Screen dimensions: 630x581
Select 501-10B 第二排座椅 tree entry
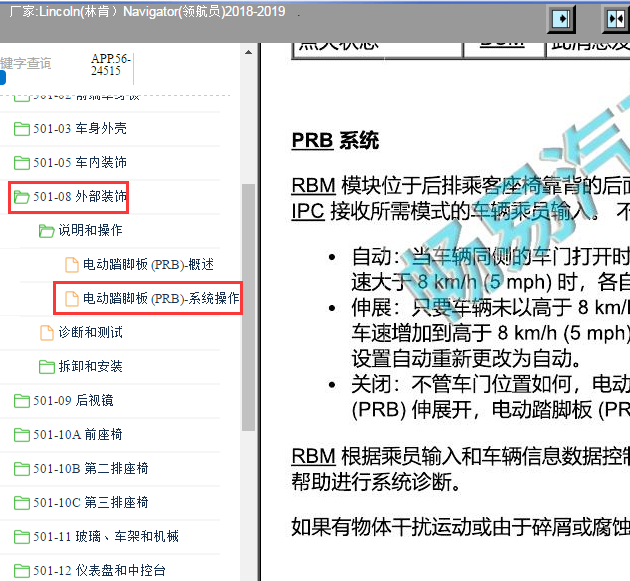click(91, 468)
